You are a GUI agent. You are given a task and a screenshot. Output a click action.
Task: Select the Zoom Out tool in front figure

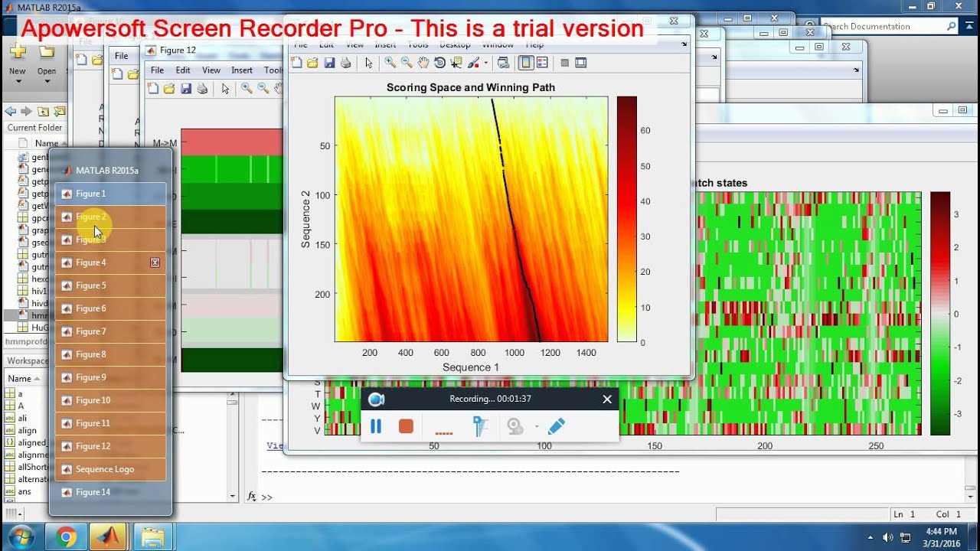(x=407, y=63)
